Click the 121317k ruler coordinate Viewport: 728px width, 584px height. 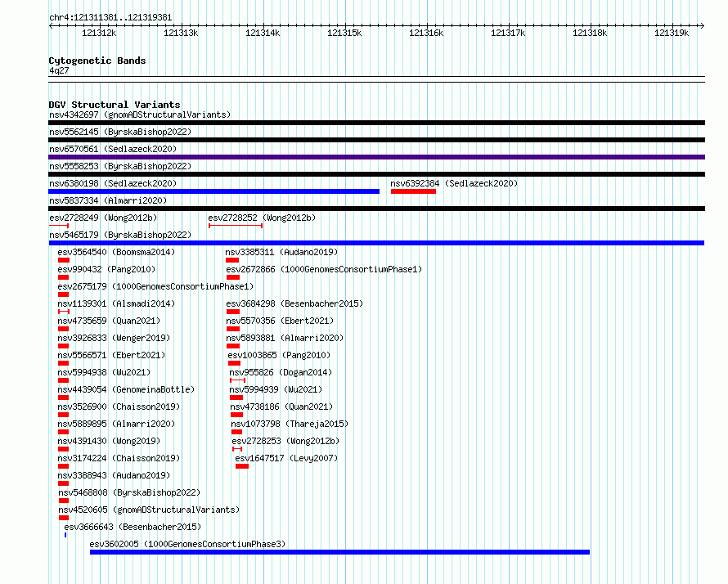point(509,33)
